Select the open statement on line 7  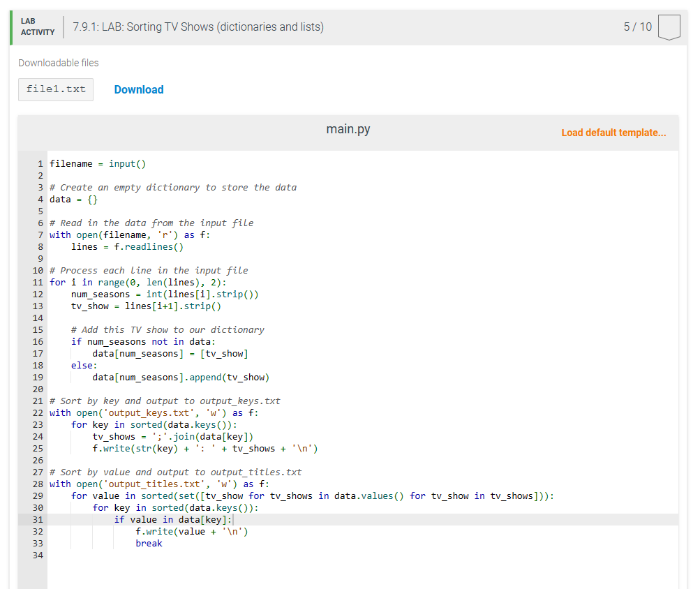(115, 234)
